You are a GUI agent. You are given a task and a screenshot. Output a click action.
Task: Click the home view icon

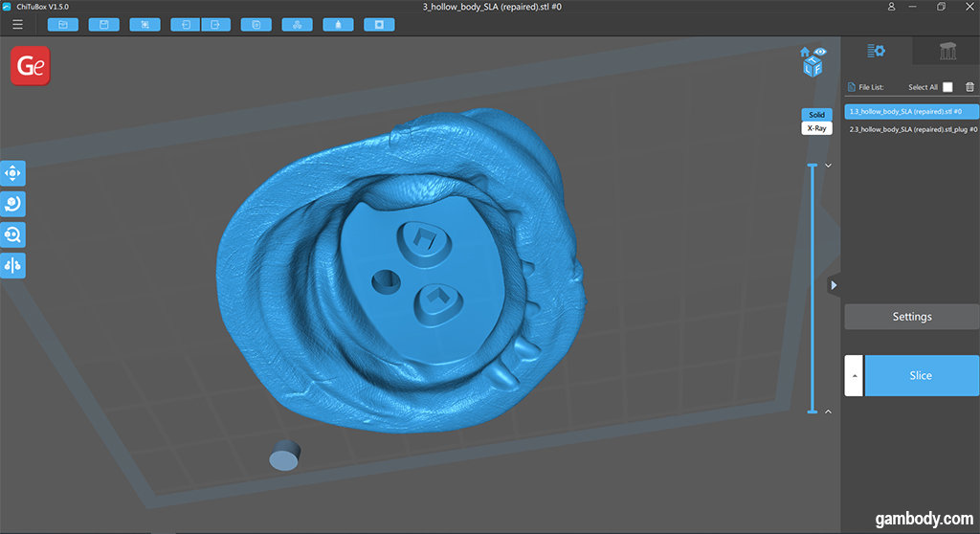click(805, 52)
